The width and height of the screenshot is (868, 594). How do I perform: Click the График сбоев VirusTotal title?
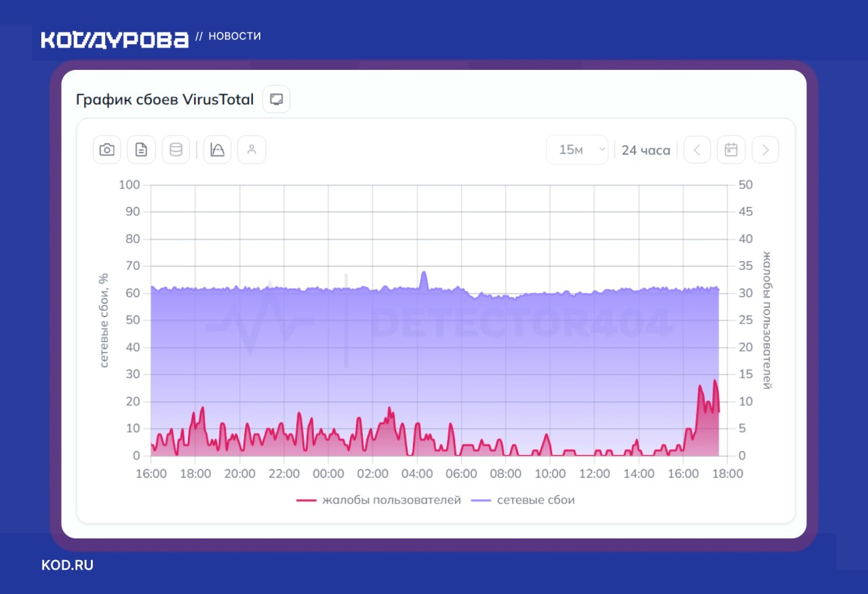(x=165, y=100)
